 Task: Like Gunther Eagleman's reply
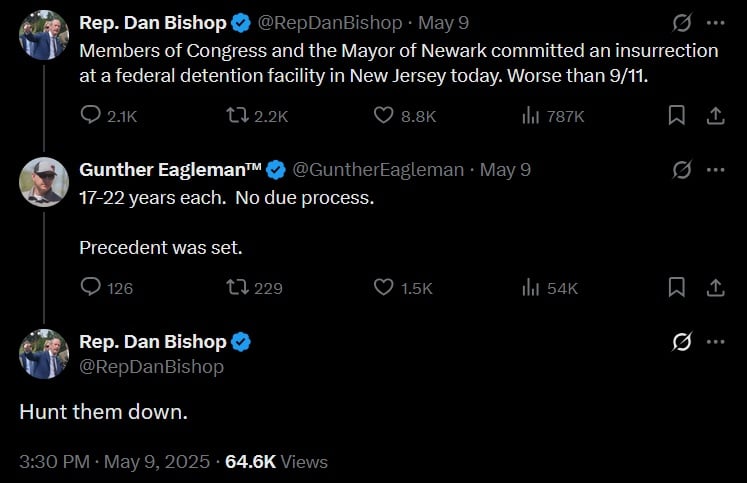pos(384,288)
